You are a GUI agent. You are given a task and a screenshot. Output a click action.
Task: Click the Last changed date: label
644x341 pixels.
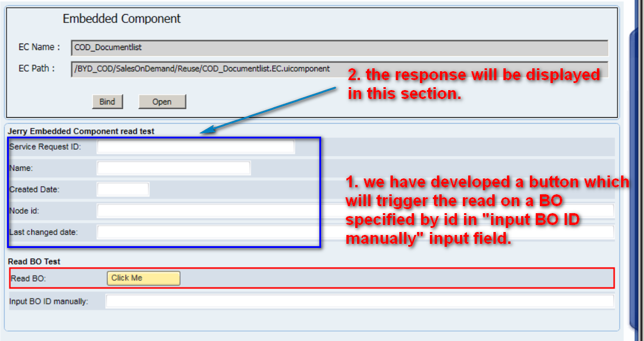43,233
